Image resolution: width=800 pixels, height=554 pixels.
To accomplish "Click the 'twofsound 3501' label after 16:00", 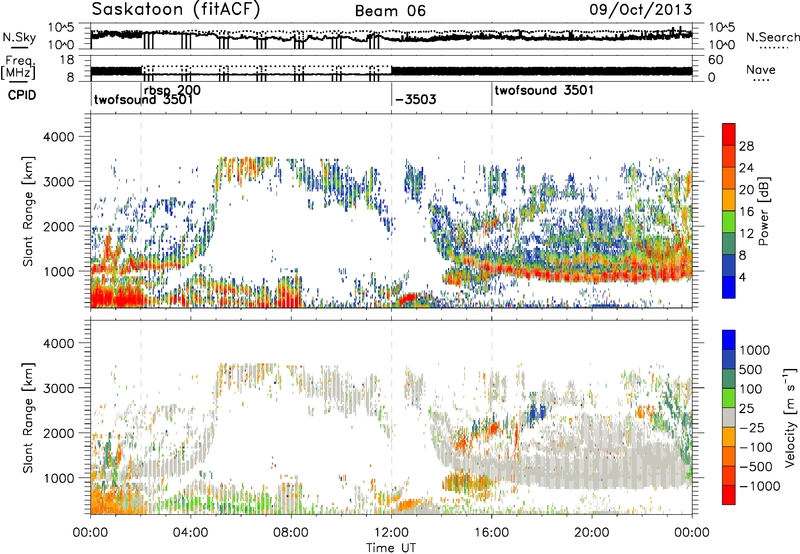I will [544, 90].
